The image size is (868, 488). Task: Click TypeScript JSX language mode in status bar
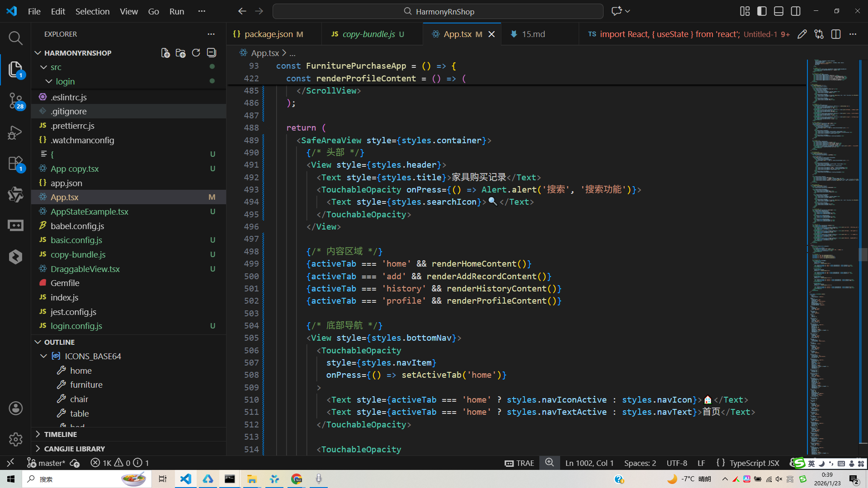(754, 463)
